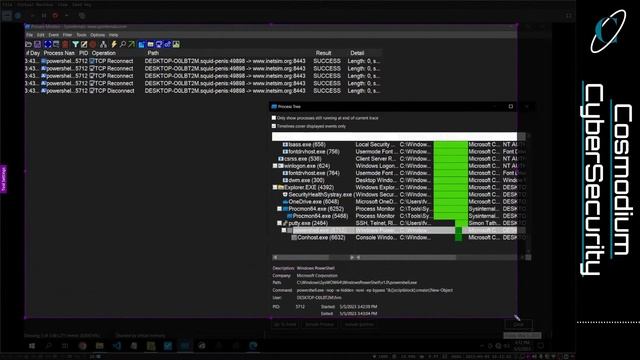640x360 pixels.
Task: Toggle Show File System Activity icon
Action: 151,44
